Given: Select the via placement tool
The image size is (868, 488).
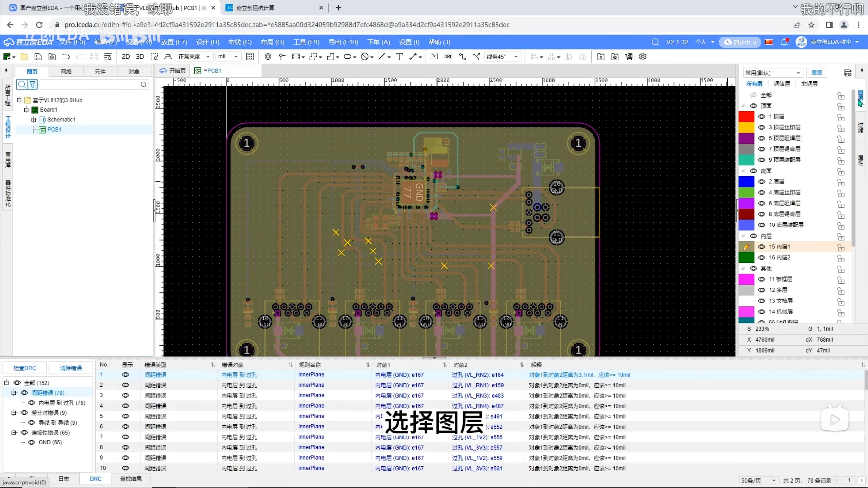Looking at the screenshot, I should [x=268, y=57].
